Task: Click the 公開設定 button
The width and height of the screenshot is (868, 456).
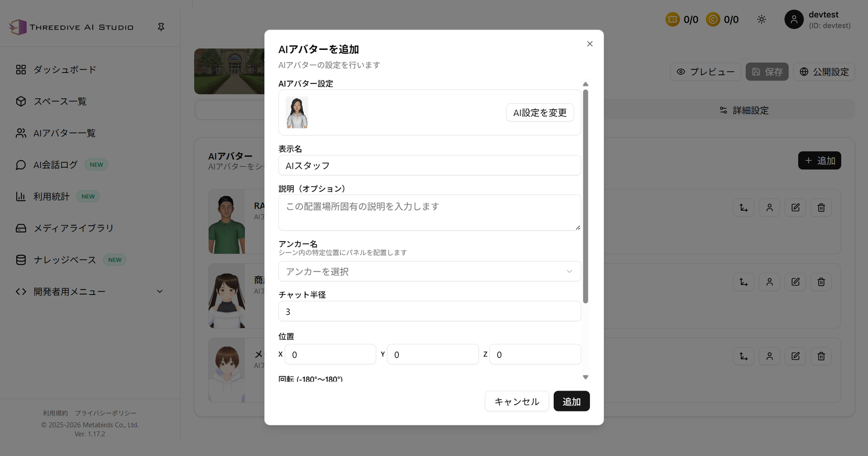Action: [824, 72]
